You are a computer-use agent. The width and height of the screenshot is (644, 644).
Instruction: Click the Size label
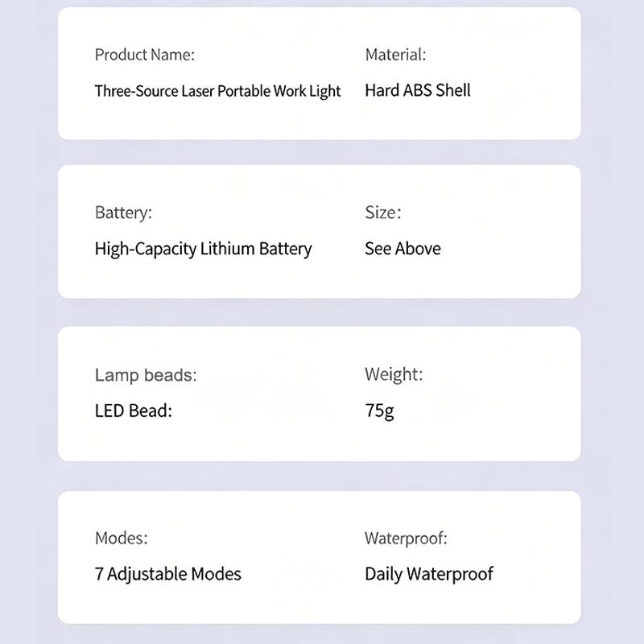(x=383, y=213)
